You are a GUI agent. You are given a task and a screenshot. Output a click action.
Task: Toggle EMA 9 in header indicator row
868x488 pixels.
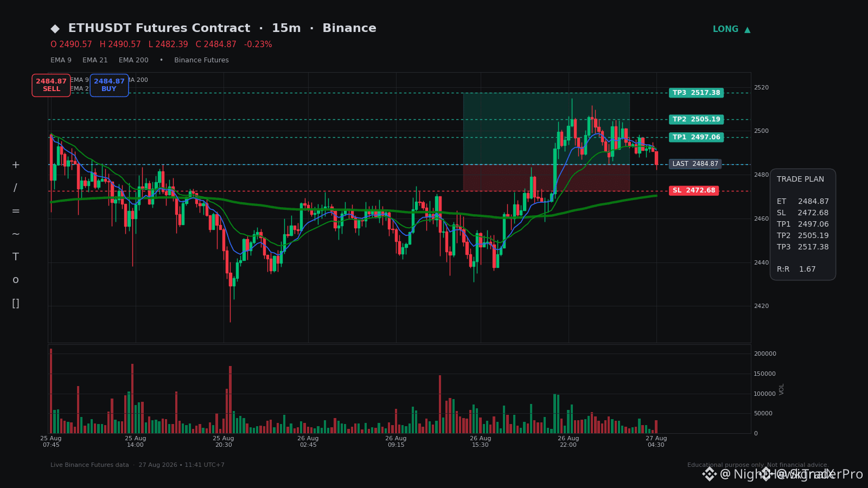pyautogui.click(x=61, y=60)
